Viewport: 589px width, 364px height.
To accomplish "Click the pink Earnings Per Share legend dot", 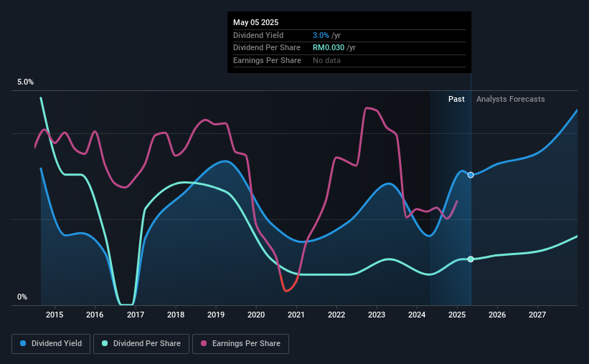I will [x=204, y=343].
